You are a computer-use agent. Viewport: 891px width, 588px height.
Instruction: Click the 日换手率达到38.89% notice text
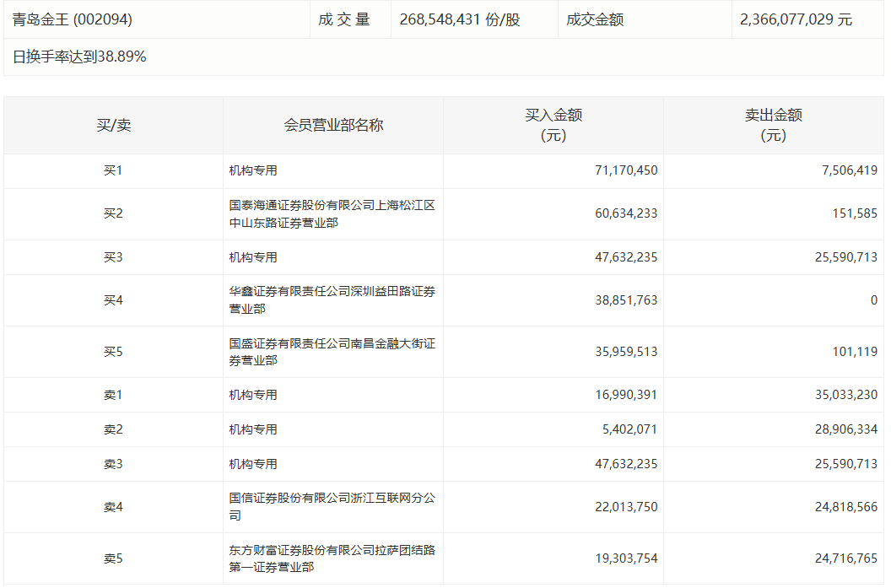point(79,57)
